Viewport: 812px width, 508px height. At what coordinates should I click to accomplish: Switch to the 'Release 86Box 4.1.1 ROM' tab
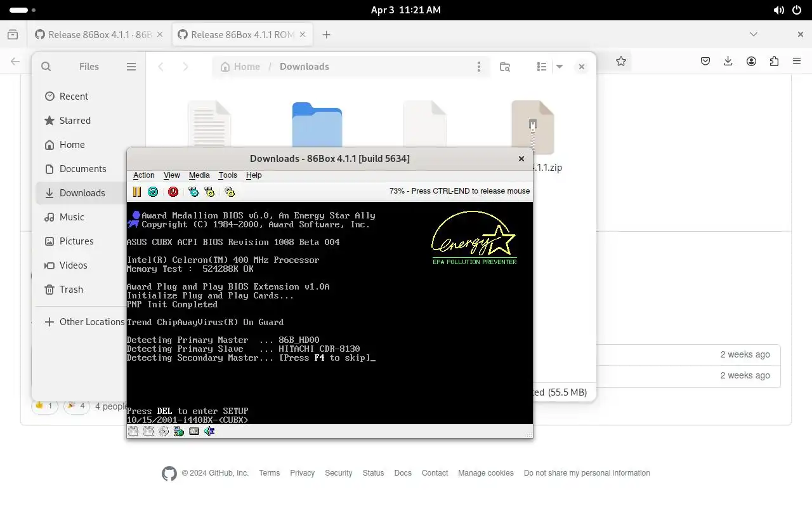coord(242,35)
